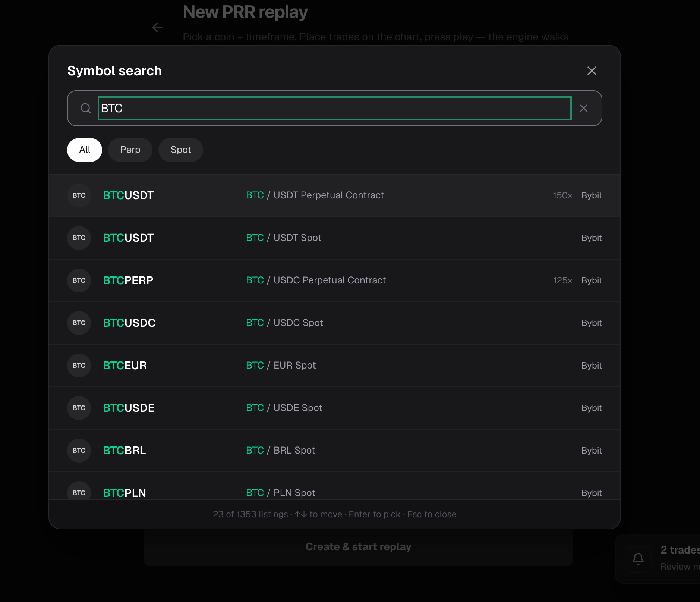Select the BTCEUR listing

(334, 366)
